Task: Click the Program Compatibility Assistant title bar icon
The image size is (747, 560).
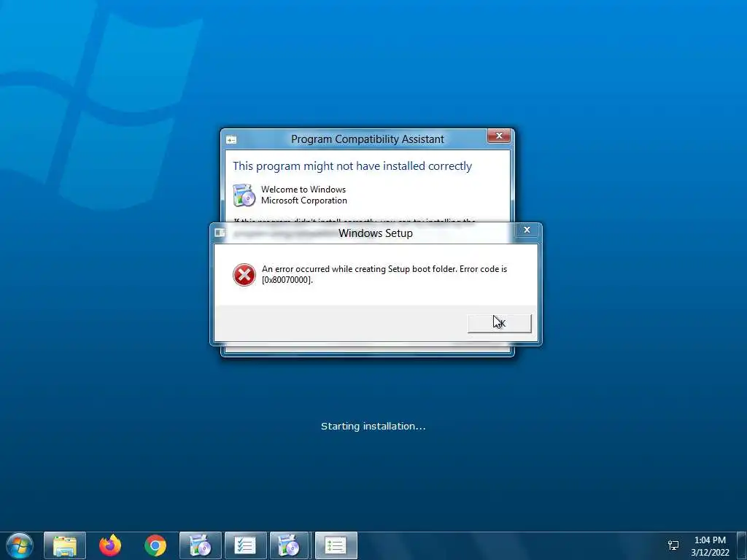Action: point(231,139)
